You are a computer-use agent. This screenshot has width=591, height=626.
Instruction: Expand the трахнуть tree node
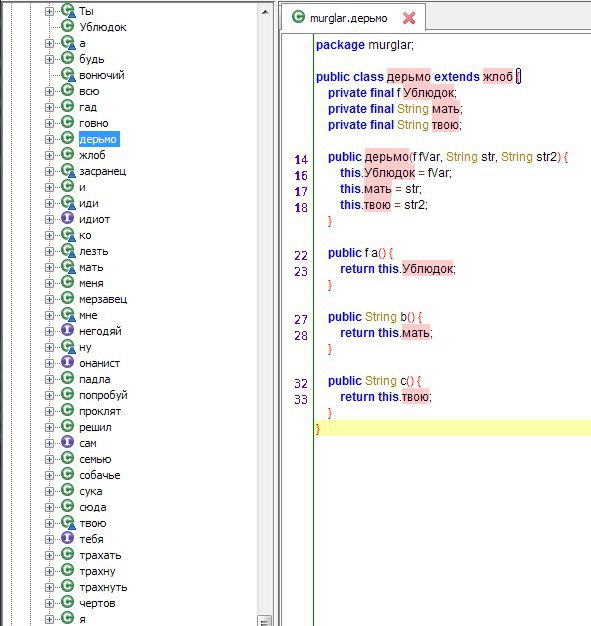[49, 587]
